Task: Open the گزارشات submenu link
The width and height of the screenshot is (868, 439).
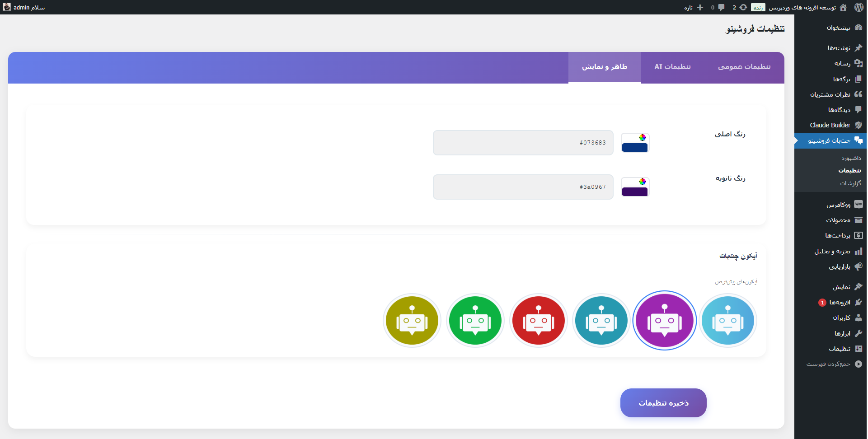Action: coord(850,183)
